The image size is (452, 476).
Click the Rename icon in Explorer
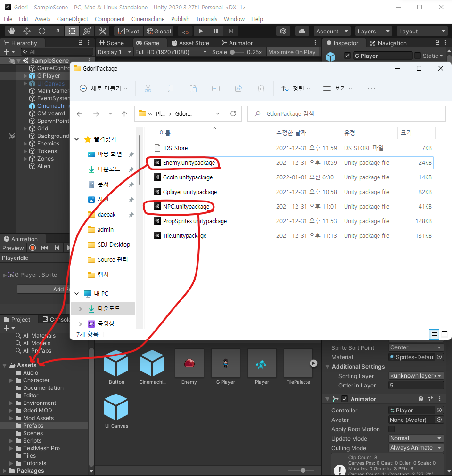coord(216,89)
